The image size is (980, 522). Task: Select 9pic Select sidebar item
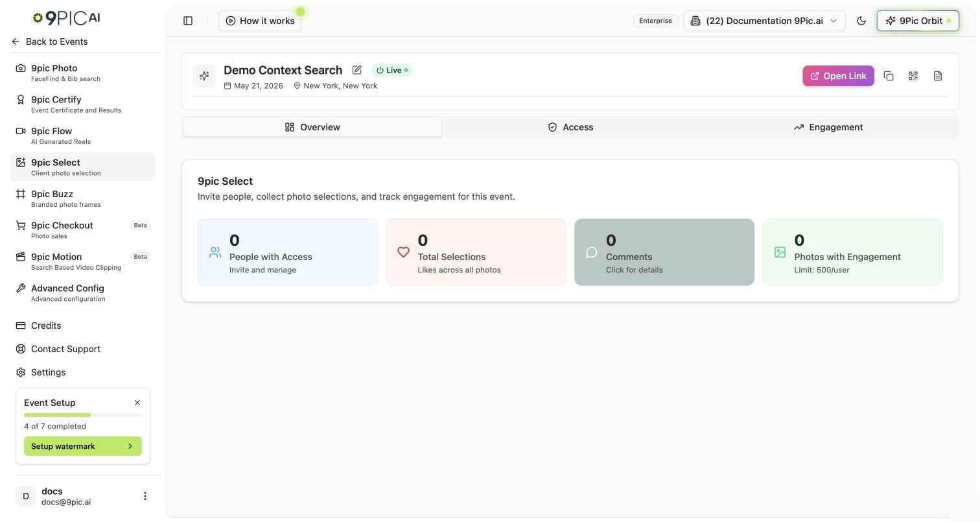[83, 167]
